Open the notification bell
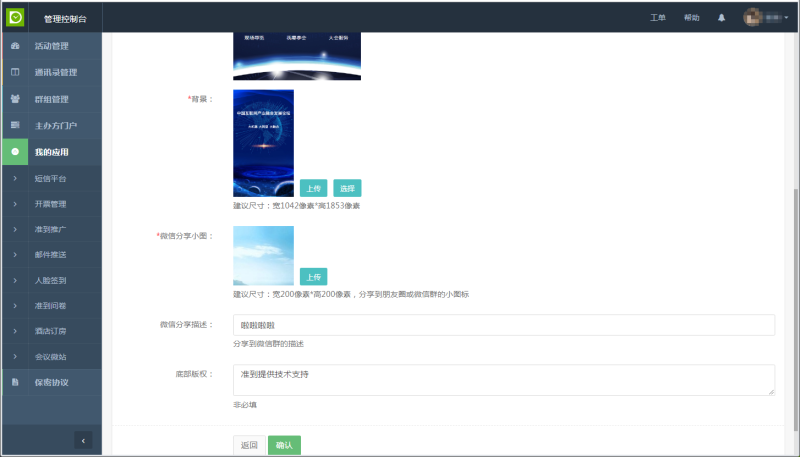 [722, 18]
